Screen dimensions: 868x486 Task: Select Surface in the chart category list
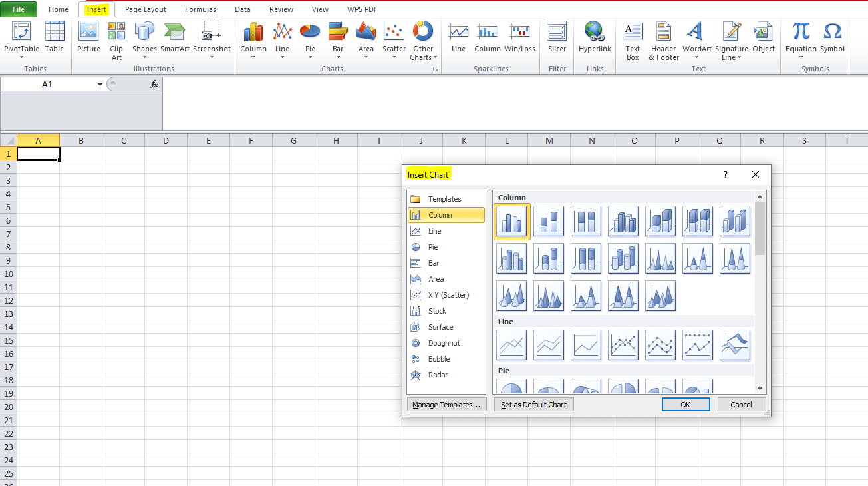(446, 327)
